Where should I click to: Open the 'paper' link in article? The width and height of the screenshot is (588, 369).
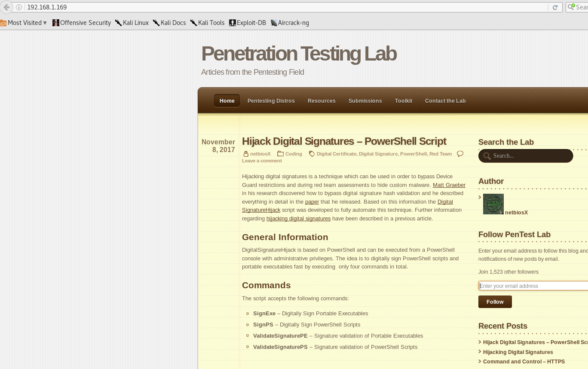coord(312,202)
